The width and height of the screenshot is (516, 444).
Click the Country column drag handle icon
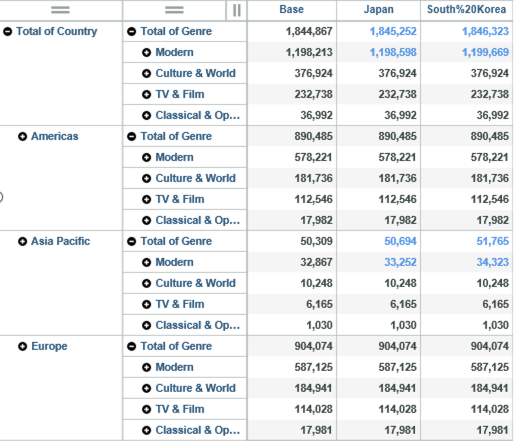(x=60, y=10)
